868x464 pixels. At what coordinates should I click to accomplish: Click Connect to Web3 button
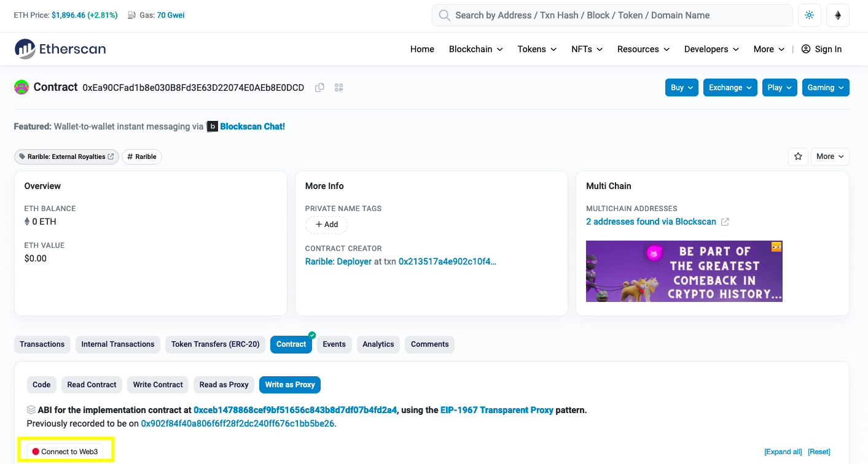pyautogui.click(x=65, y=452)
